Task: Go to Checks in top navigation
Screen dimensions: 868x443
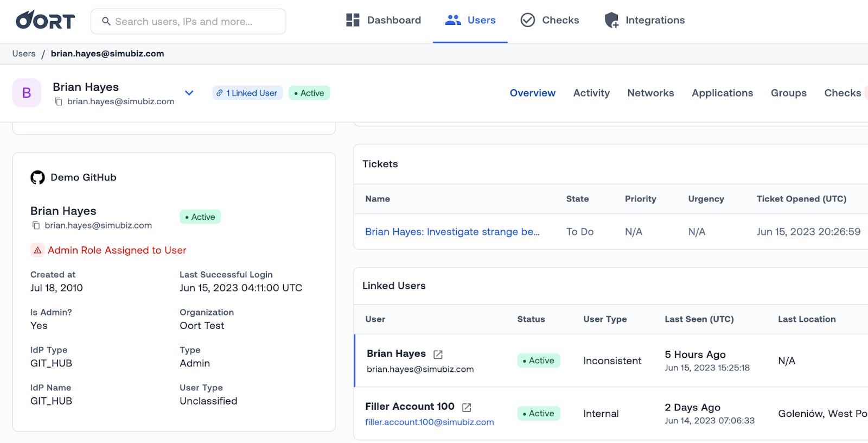Action: pyautogui.click(x=550, y=21)
